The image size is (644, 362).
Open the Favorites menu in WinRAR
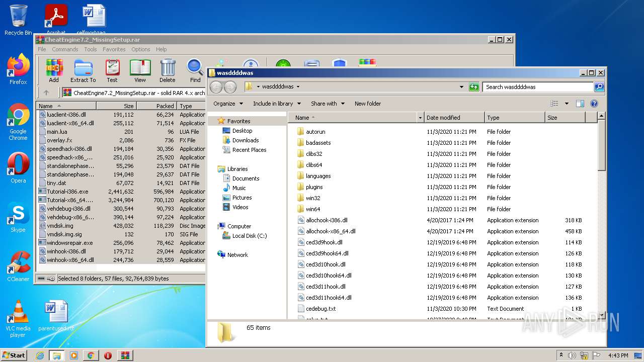point(114,49)
